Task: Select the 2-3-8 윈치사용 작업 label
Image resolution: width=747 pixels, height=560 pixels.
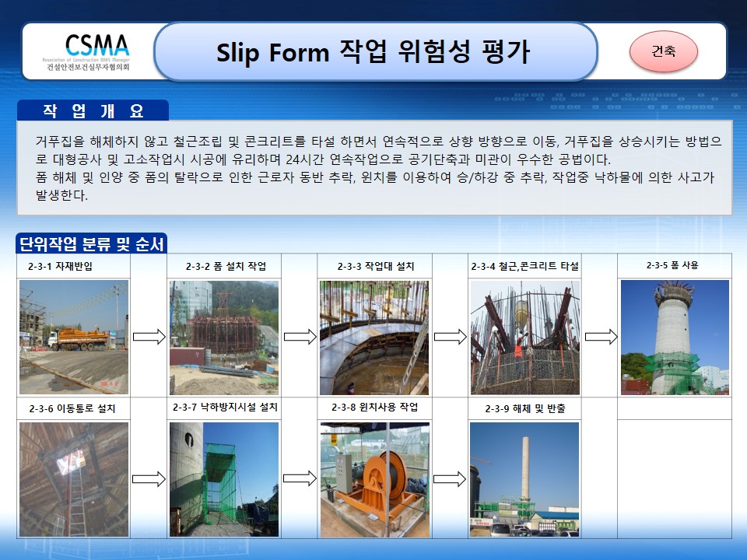Action: click(x=375, y=407)
